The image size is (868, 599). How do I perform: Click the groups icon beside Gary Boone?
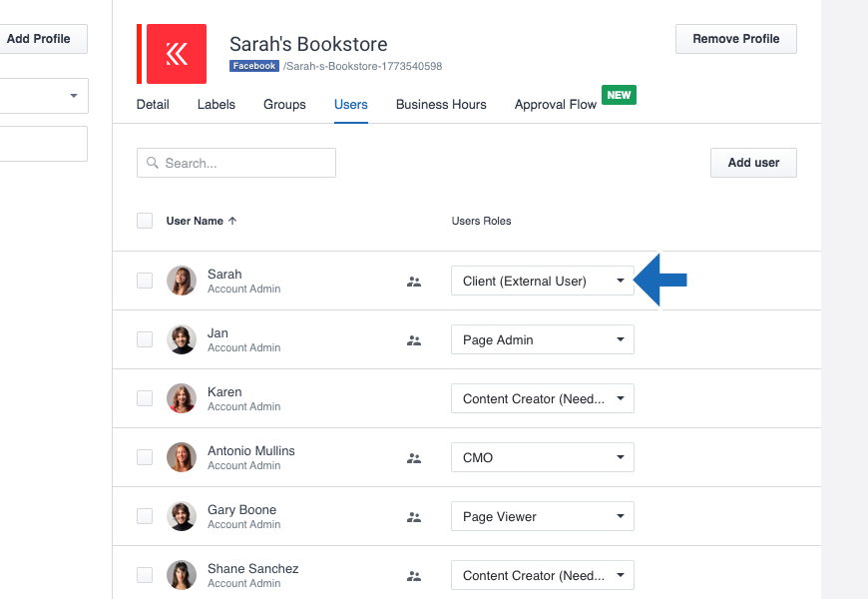pos(414,517)
